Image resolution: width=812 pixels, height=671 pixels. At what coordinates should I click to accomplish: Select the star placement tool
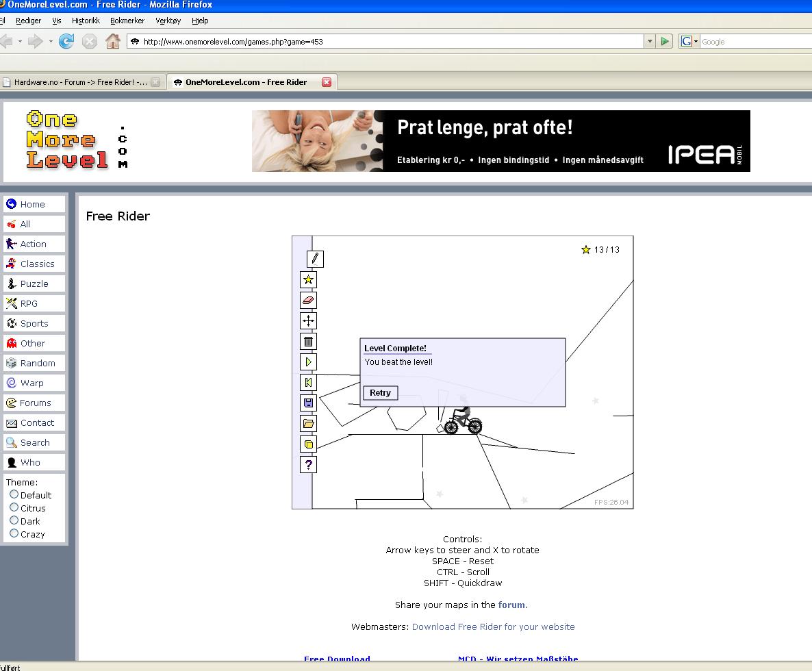click(x=308, y=279)
